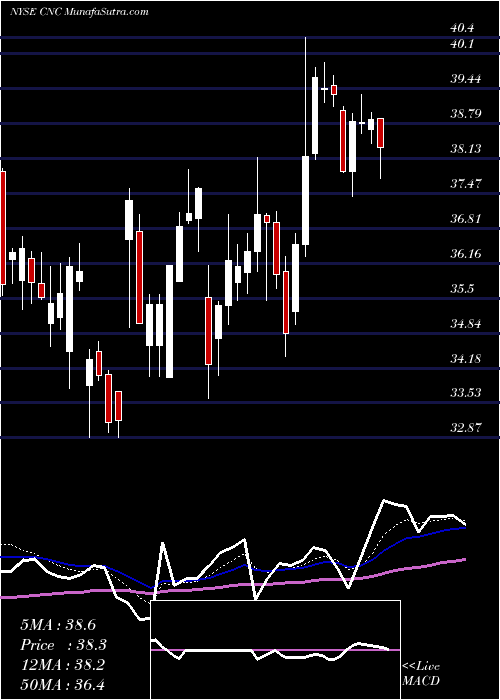Click the 40.4 price axis label

pyautogui.click(x=463, y=28)
